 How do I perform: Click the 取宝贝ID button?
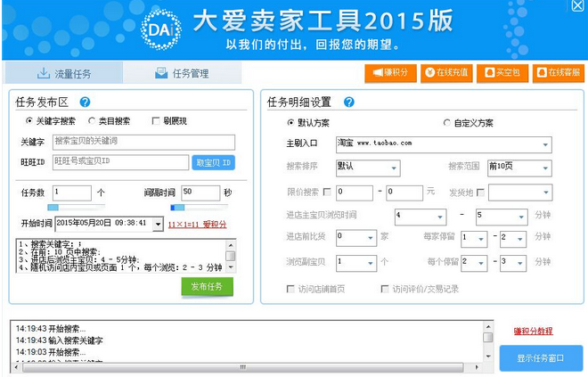click(214, 162)
